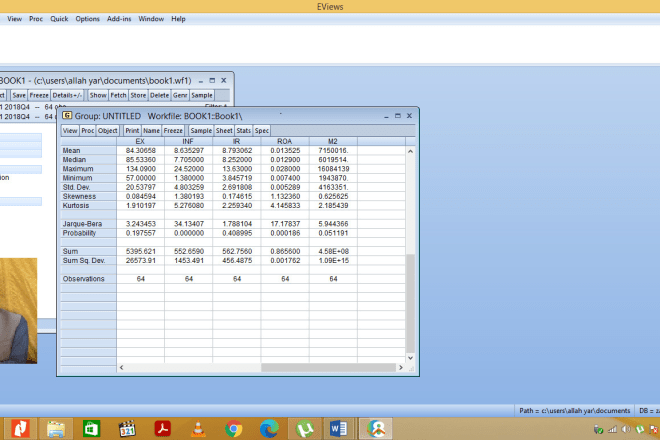Open the Add-ins menu

[x=119, y=19]
